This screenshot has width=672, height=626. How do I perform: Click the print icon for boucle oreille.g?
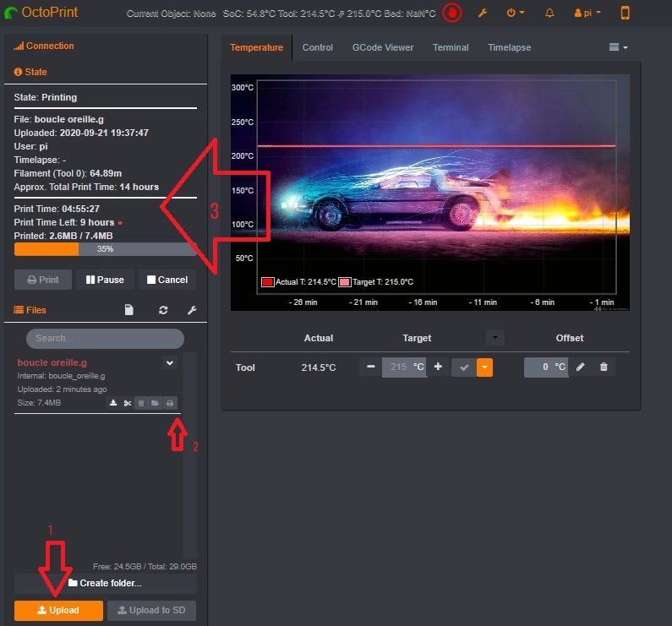pos(170,403)
